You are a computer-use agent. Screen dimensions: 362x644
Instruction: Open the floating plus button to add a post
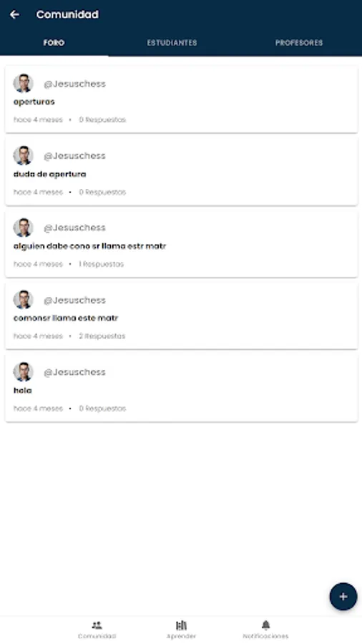[x=343, y=596]
